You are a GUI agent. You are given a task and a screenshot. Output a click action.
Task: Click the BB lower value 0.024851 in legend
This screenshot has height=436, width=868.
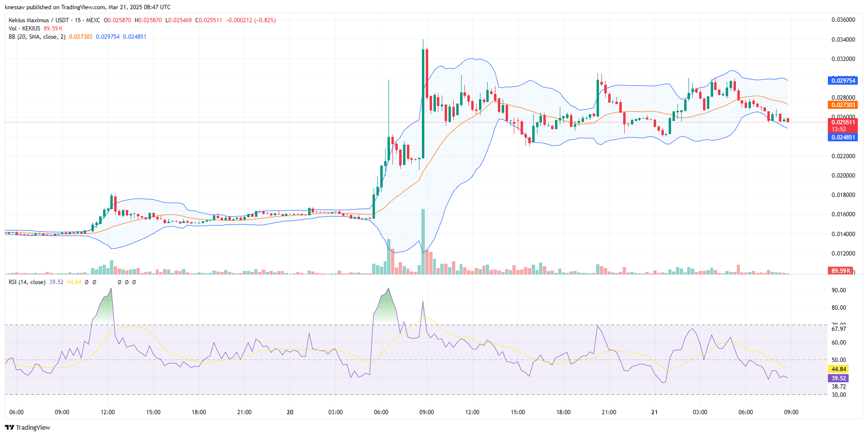coord(135,37)
